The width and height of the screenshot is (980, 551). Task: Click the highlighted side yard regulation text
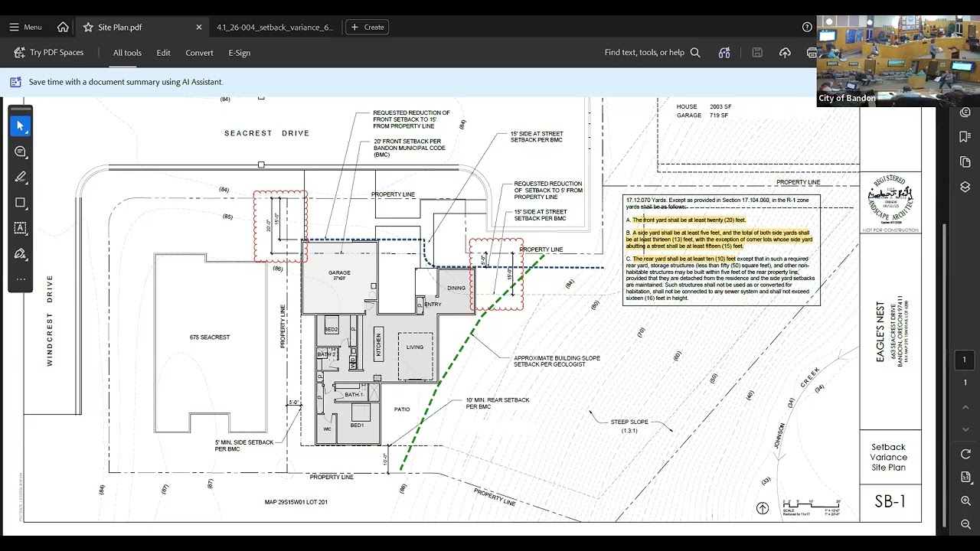pos(720,240)
